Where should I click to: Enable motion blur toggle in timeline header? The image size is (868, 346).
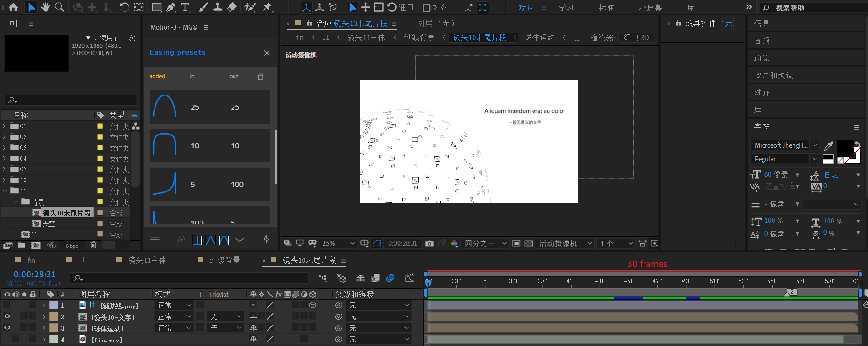[x=390, y=278]
